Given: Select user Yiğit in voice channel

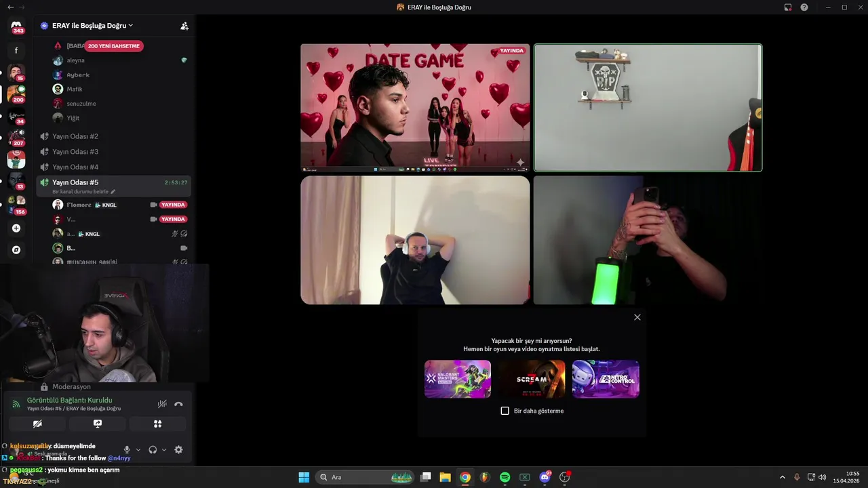Looking at the screenshot, I should coord(73,118).
